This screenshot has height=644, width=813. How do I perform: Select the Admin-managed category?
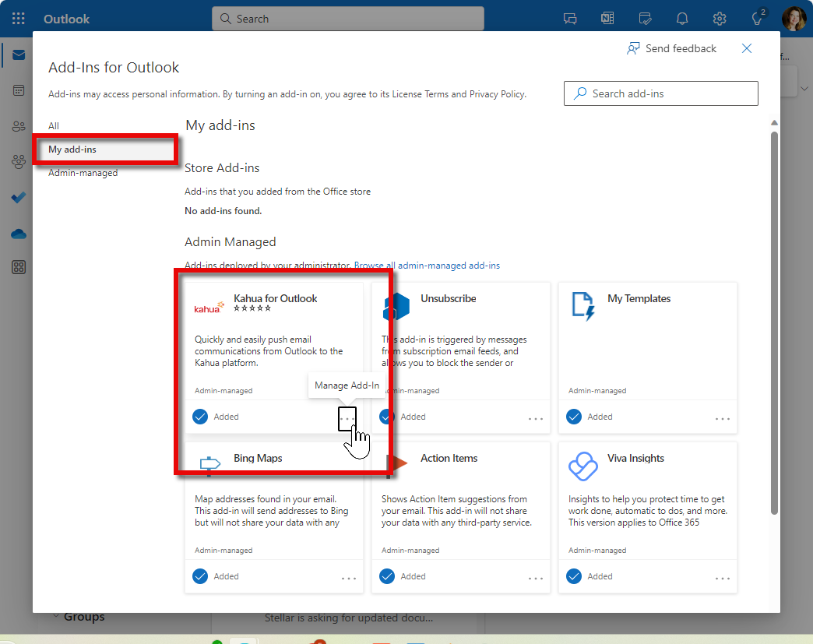[83, 173]
